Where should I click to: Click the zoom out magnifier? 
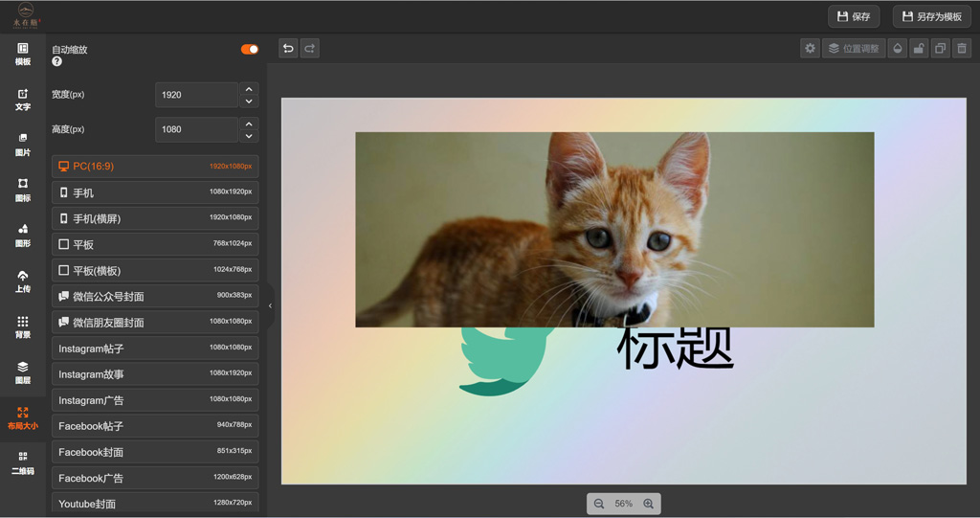pyautogui.click(x=599, y=504)
